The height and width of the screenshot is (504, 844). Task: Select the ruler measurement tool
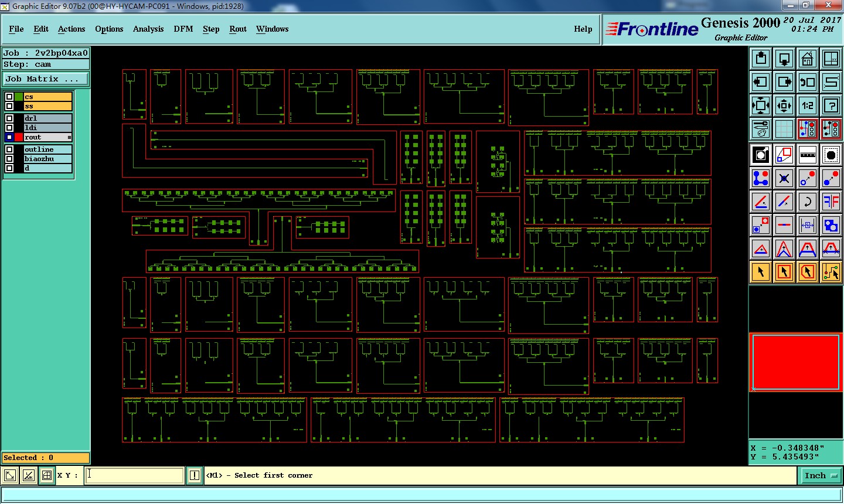pos(808,155)
